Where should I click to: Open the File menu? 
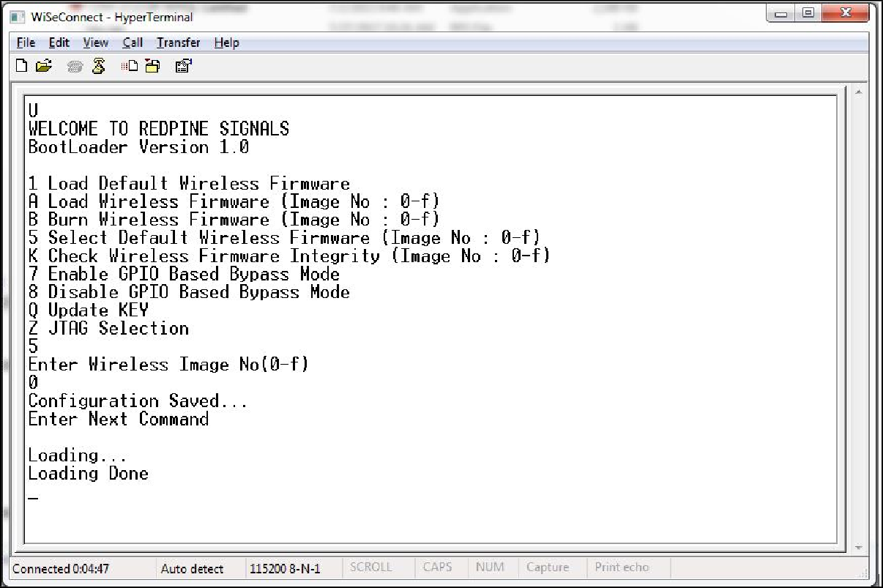click(26, 42)
